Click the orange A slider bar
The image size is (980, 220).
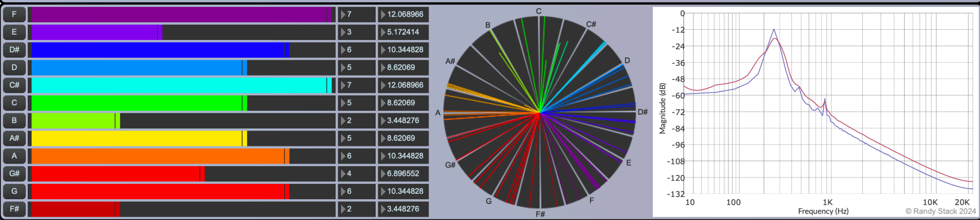[x=181, y=156]
